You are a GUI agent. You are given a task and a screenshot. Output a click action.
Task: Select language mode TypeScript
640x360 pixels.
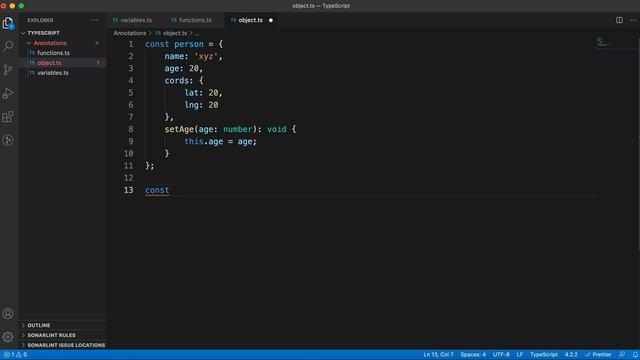[x=544, y=355]
